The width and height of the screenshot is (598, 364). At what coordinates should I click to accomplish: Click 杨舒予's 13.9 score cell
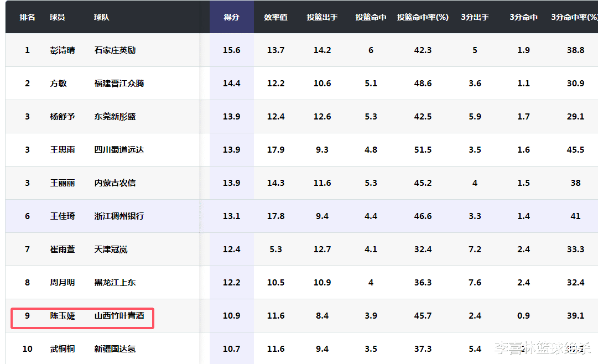231,117
